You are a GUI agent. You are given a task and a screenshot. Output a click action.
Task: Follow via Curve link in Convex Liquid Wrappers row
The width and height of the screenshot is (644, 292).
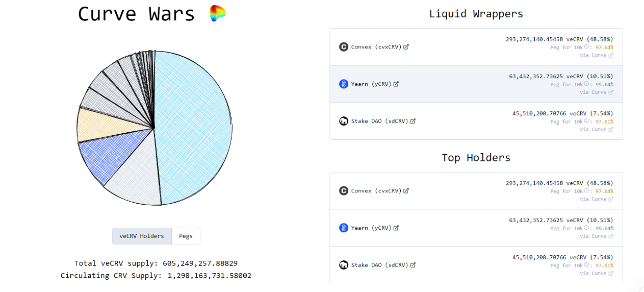597,55
